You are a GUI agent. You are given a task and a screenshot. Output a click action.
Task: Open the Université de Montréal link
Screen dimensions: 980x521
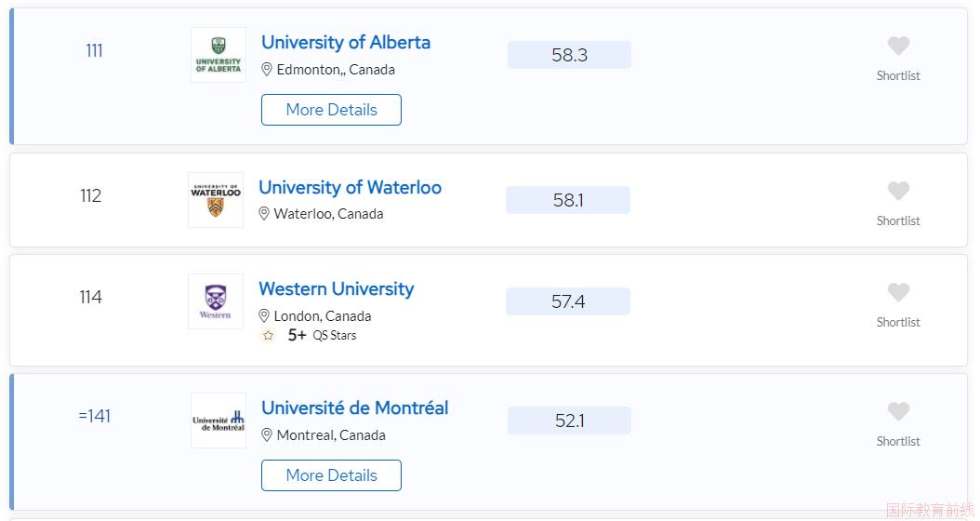(x=355, y=407)
